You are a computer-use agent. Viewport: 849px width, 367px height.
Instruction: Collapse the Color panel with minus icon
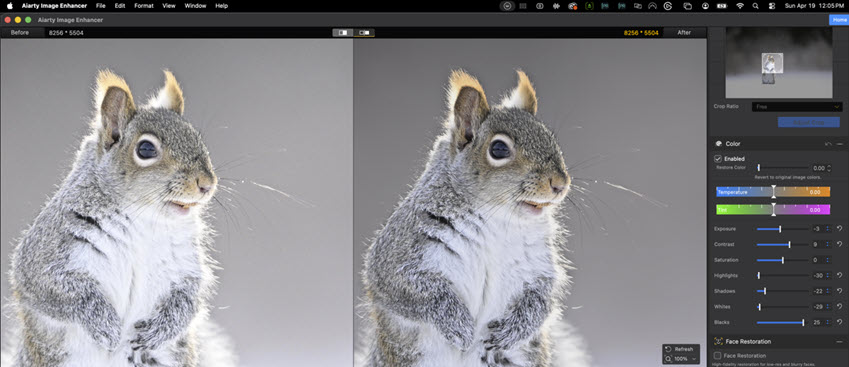tap(839, 144)
